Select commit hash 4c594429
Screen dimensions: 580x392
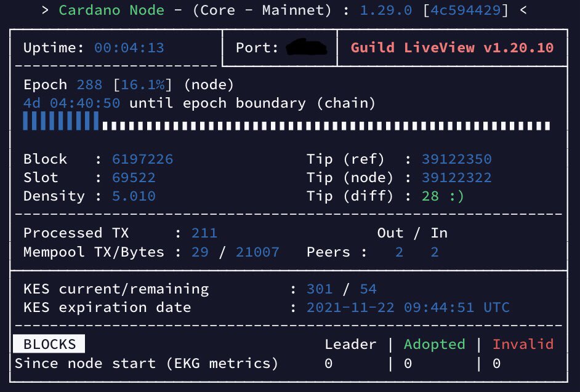465,10
